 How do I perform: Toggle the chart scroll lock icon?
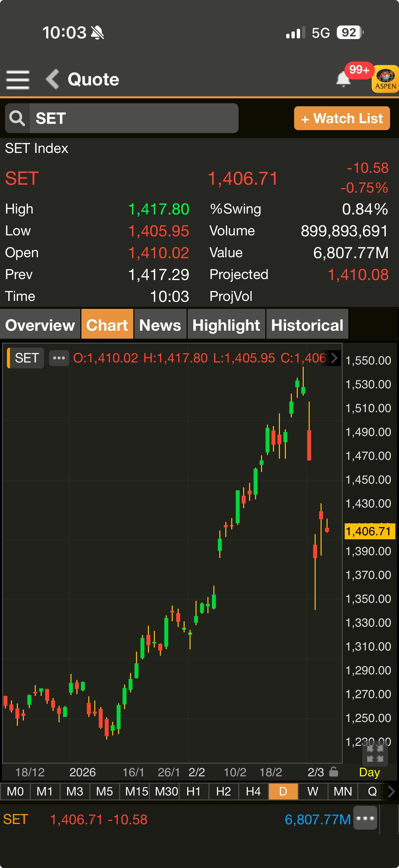click(x=333, y=771)
